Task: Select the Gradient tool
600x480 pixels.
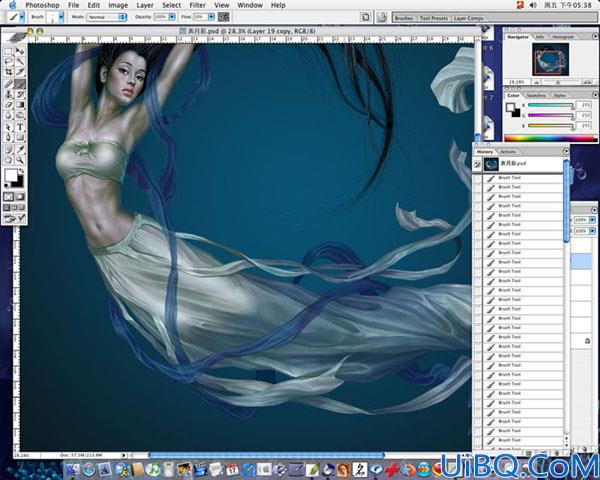Action: [20, 104]
